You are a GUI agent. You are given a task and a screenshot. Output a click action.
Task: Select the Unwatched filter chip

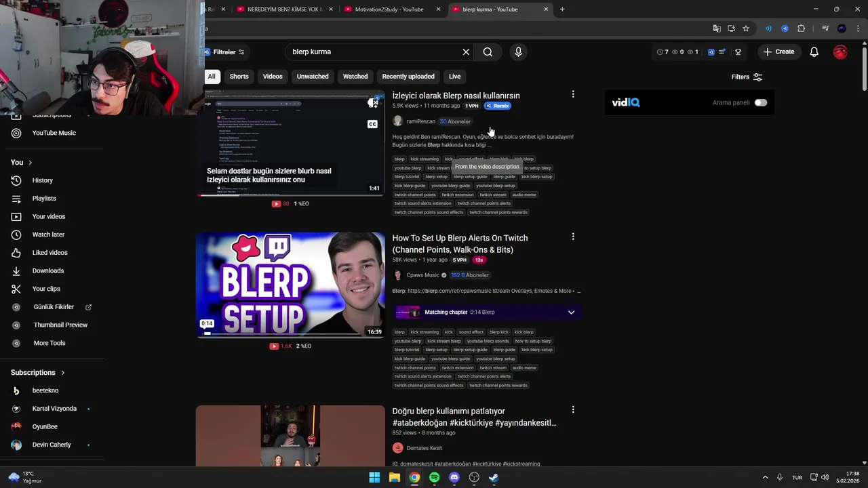pos(313,77)
